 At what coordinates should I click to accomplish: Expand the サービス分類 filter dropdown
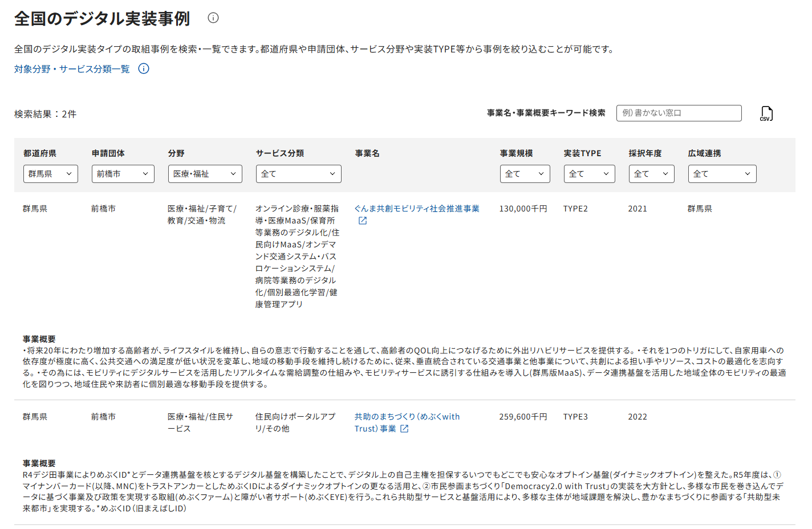tap(298, 174)
